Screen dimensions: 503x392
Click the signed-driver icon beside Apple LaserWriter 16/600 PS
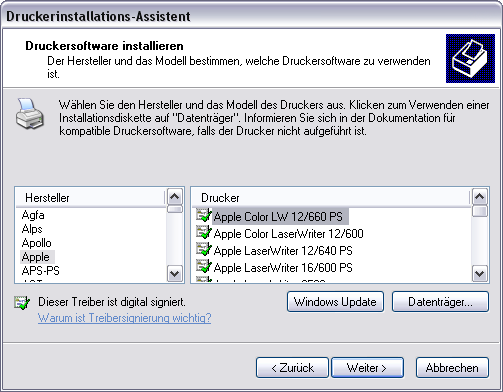203,266
